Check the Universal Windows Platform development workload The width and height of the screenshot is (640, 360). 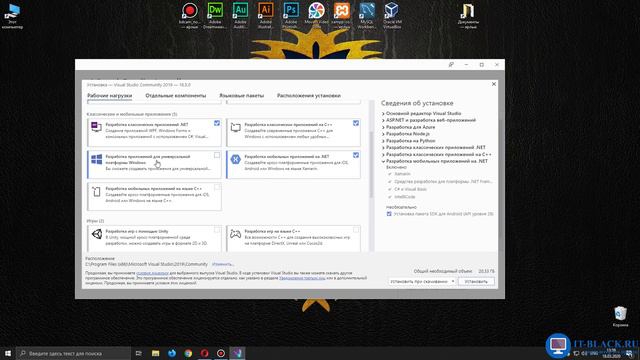click(217, 155)
